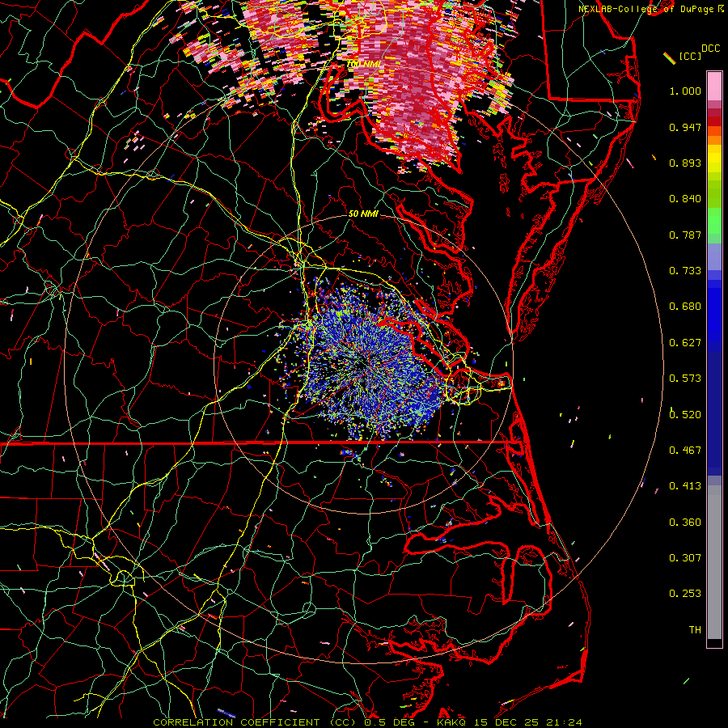
Task: Click the 0.947 legend value
Action: coord(685,127)
